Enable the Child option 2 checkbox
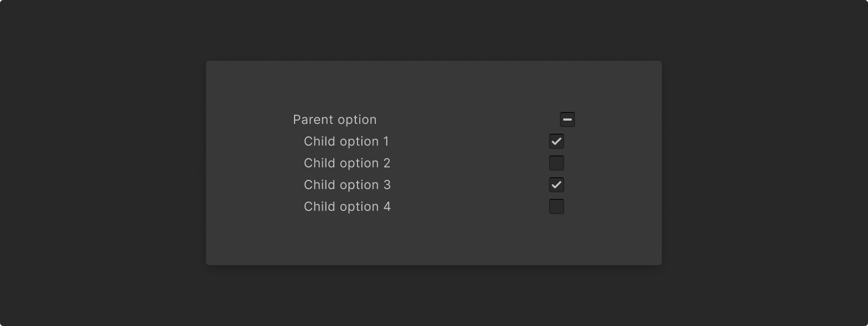This screenshot has height=326, width=868. tap(557, 163)
